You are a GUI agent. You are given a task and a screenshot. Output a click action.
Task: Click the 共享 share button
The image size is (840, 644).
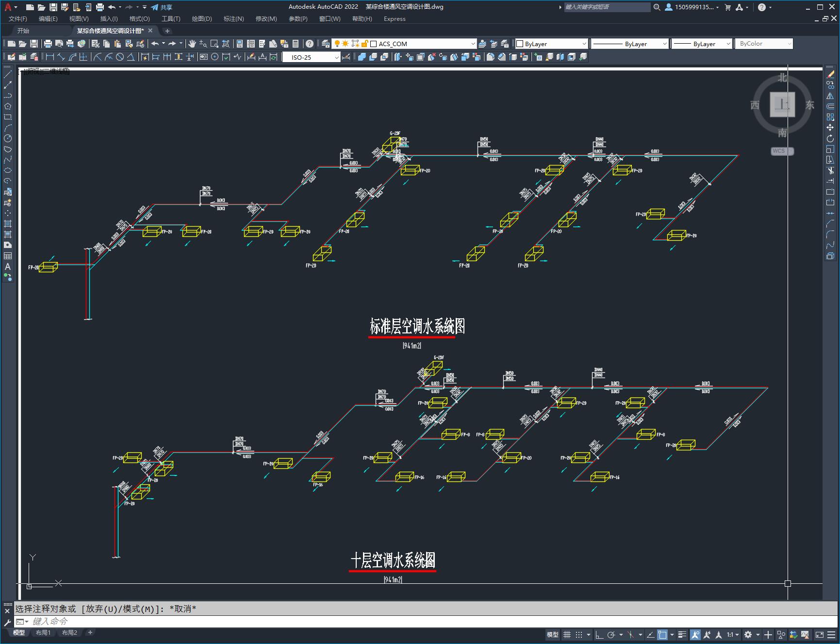point(162,7)
